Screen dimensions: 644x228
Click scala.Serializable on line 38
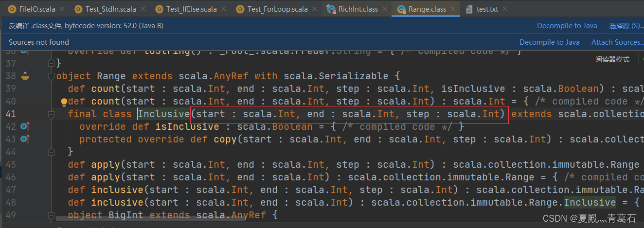pyautogui.click(x=336, y=76)
